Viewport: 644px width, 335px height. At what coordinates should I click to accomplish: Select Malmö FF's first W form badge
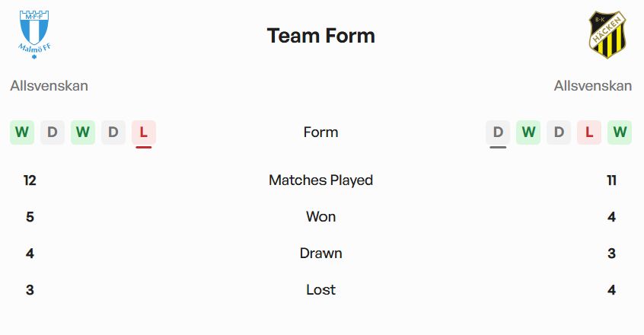pyautogui.click(x=22, y=132)
